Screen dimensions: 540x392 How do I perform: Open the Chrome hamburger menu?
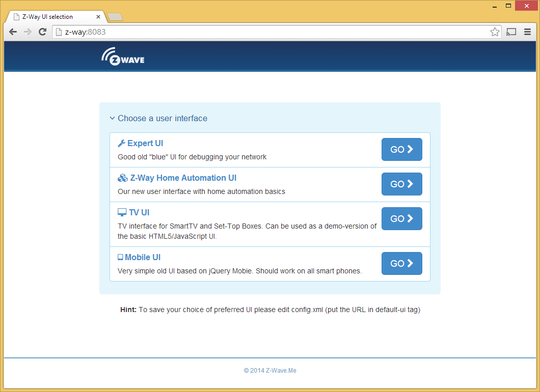click(x=527, y=32)
